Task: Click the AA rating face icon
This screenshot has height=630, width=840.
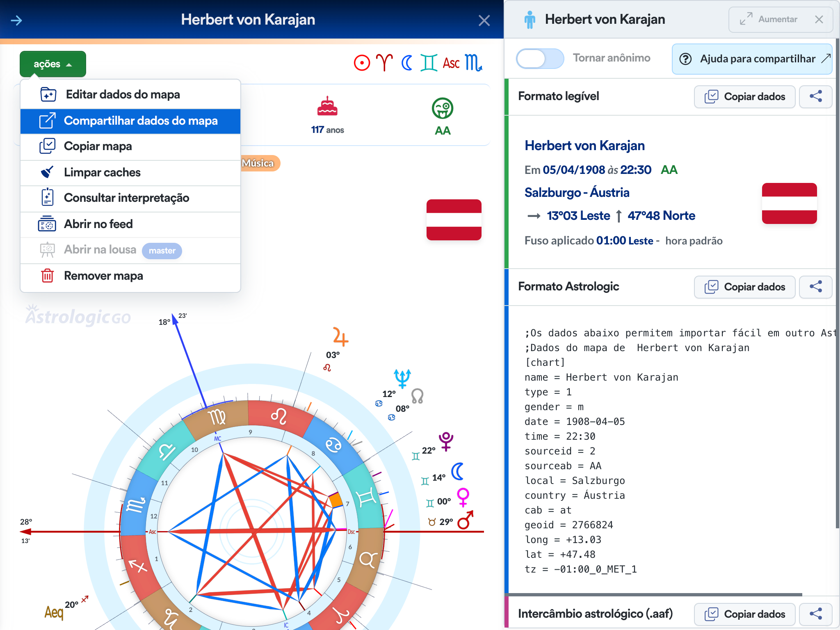Action: [x=442, y=108]
